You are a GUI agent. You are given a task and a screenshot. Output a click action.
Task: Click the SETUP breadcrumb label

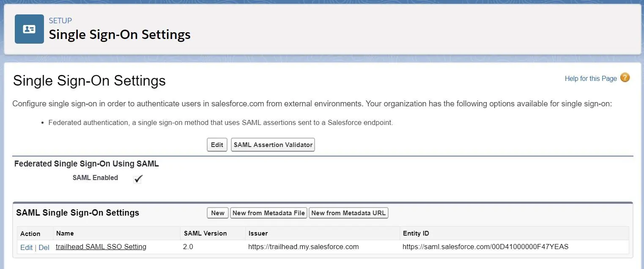point(60,20)
